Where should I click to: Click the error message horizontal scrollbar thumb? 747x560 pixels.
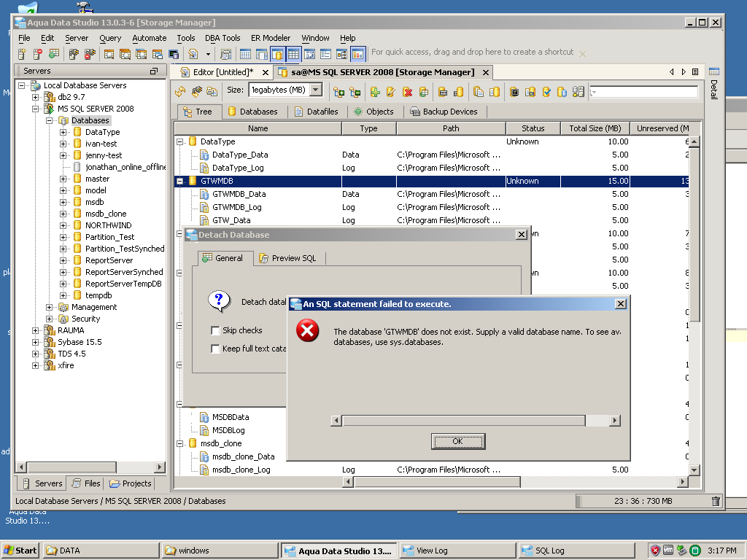[x=463, y=421]
